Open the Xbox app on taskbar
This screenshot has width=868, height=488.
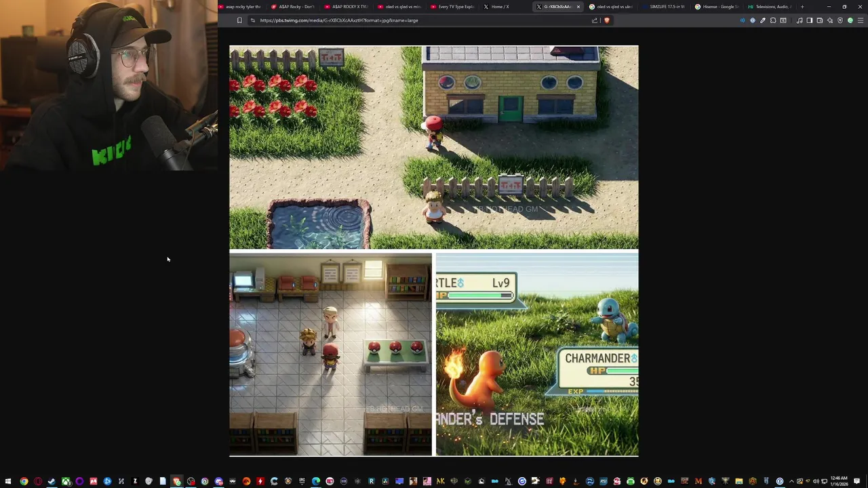pos(66,481)
